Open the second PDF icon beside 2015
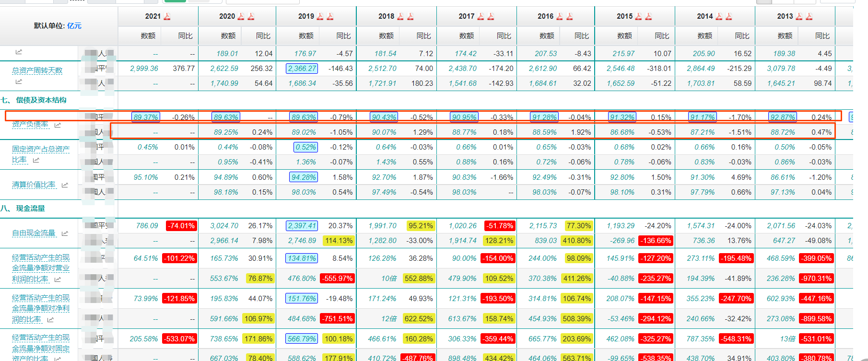Viewport: 868px width, 361px height. coord(648,16)
